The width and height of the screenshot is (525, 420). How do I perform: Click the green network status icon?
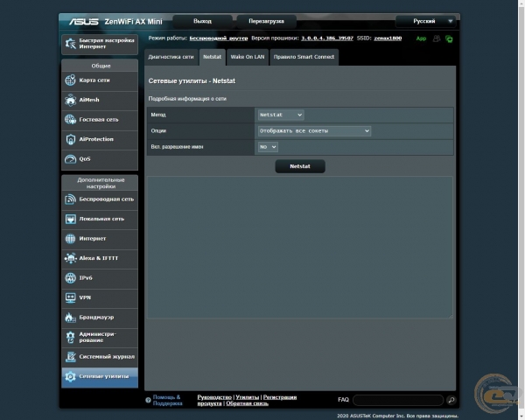click(x=449, y=38)
